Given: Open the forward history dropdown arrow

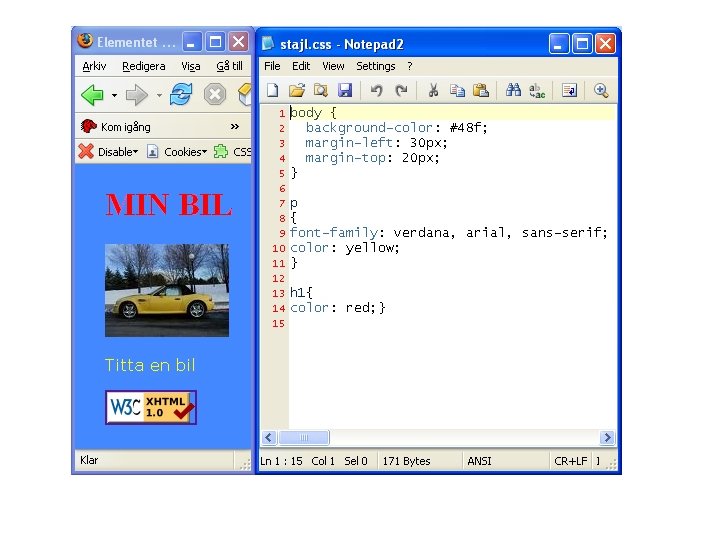Looking at the screenshot, I should 159,96.
